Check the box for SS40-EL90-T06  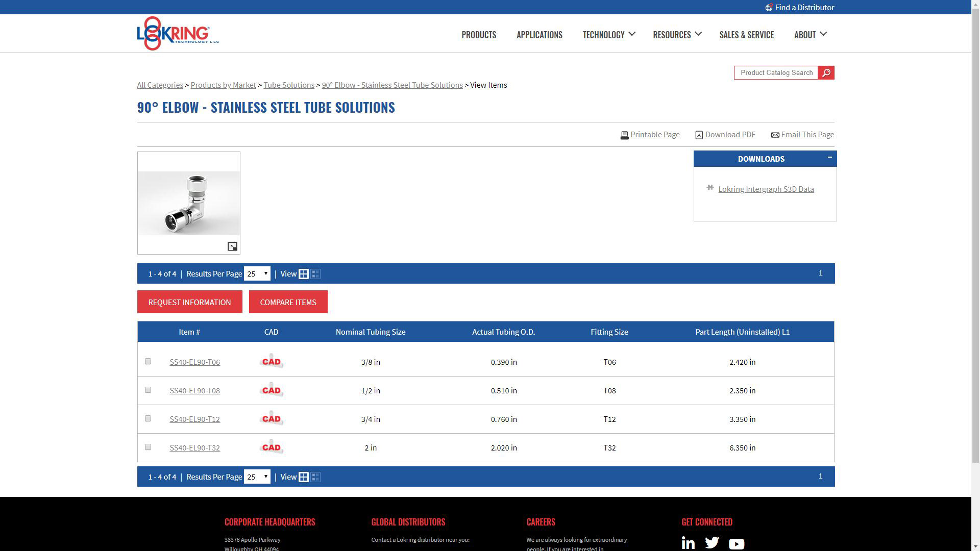[x=148, y=361]
